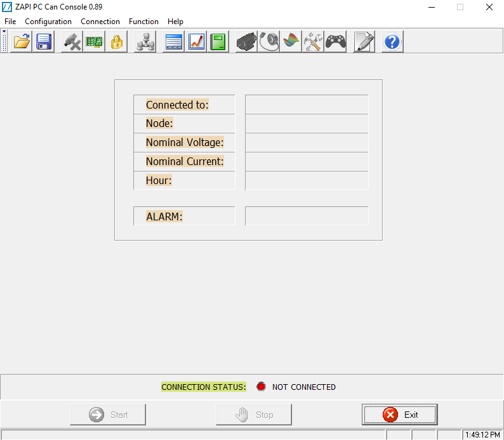Viewport: 504px width, 440px height.
Task: Click the Nominal Voltage value field
Action: 307,142
